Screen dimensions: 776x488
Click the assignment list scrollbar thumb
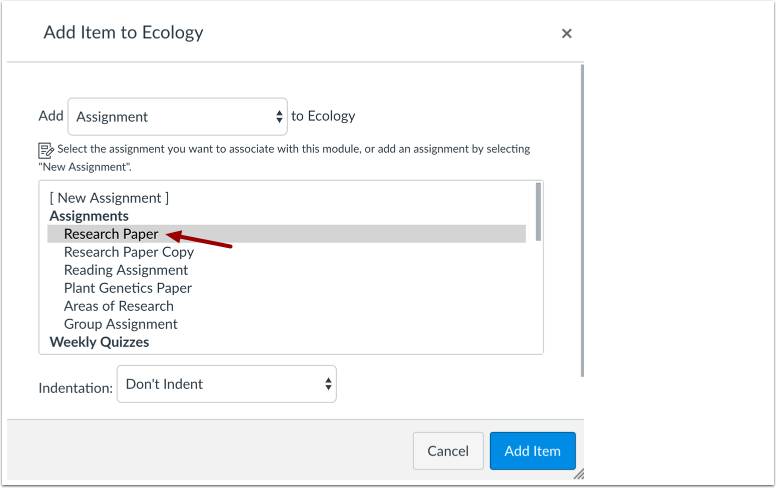pos(539,212)
